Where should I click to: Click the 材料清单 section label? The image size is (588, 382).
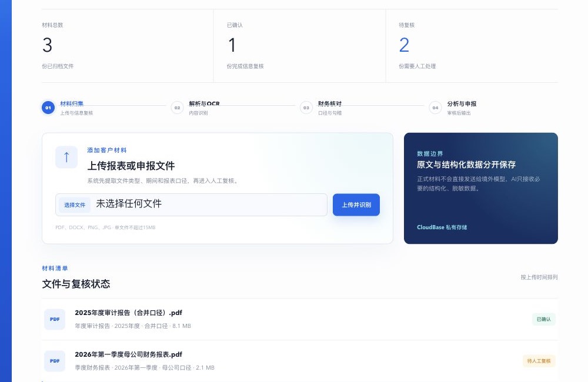pos(55,269)
